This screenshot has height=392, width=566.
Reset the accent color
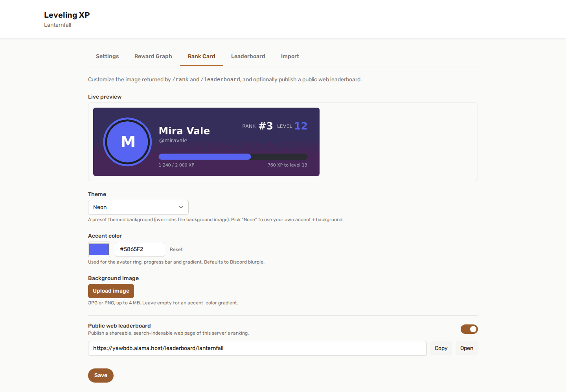176,249
